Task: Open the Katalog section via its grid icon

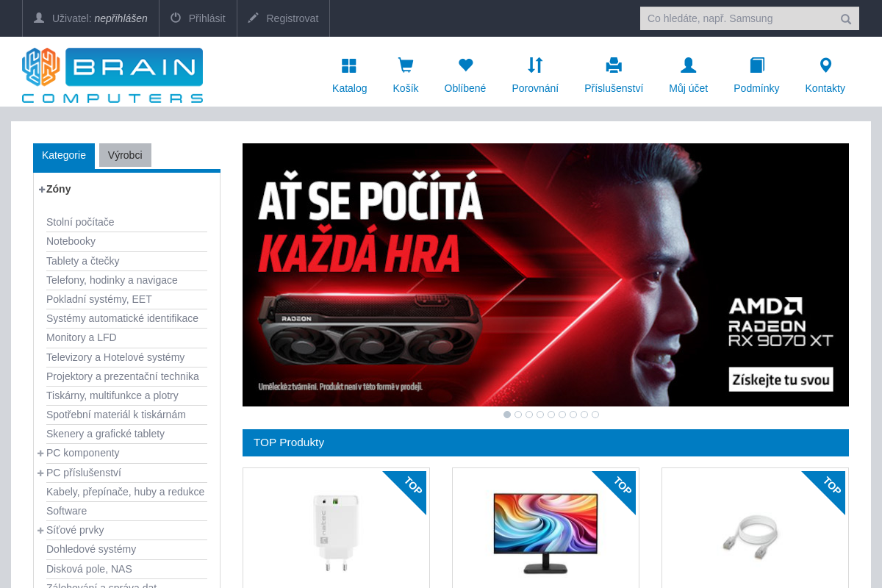Action: 349,65
